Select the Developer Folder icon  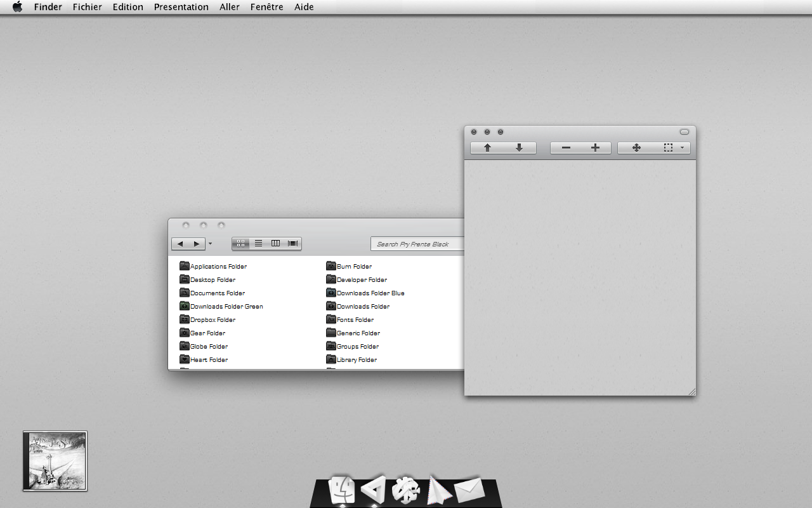click(x=331, y=279)
